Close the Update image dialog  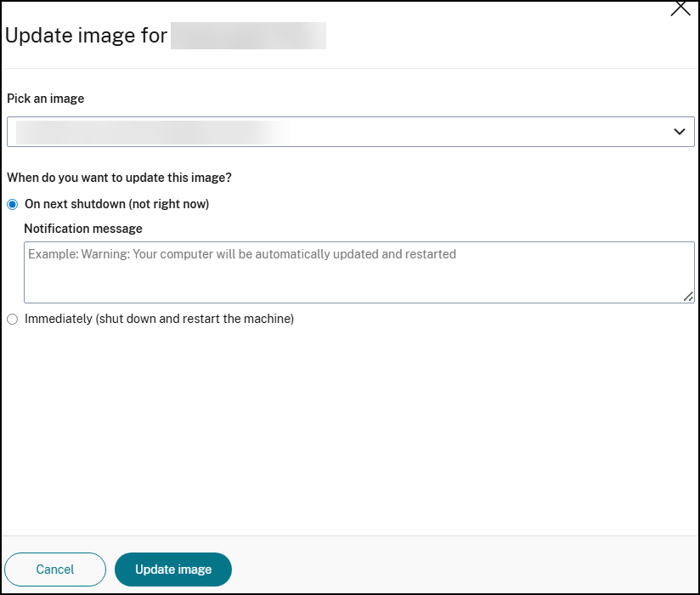[x=680, y=8]
